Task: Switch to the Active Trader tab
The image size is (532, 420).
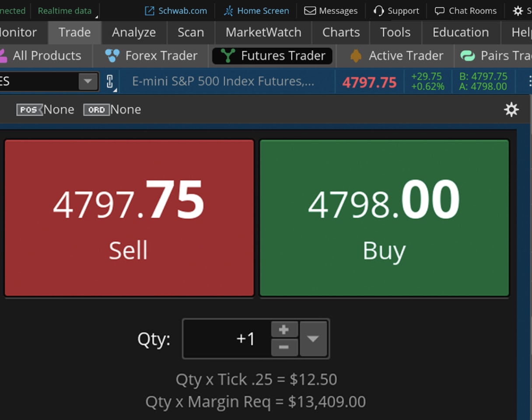Action: [x=397, y=56]
